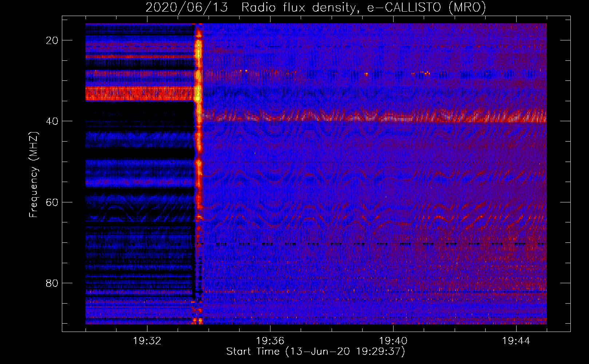
Task: Click the 19:40 time tick label
Action: 393,341
